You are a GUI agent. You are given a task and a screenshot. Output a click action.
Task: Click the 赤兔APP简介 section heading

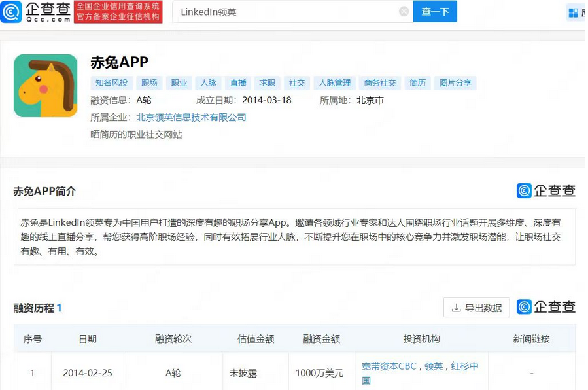pyautogui.click(x=44, y=192)
